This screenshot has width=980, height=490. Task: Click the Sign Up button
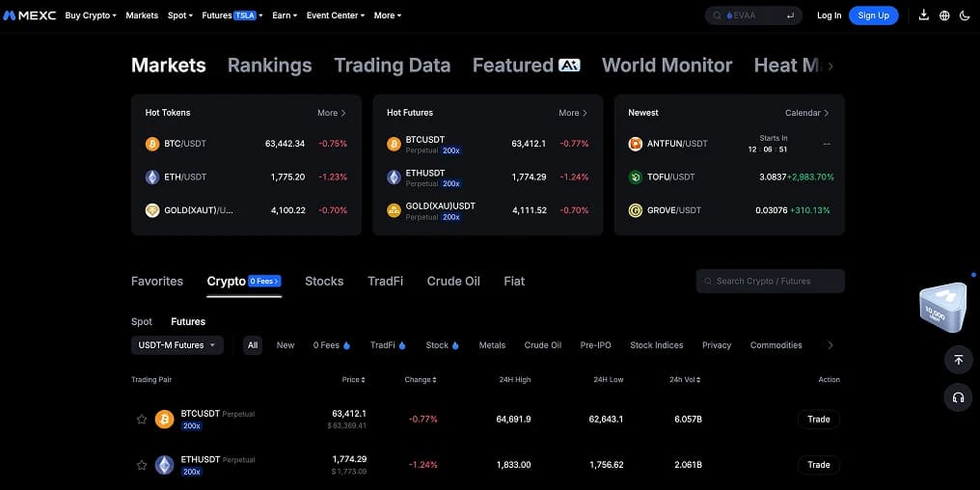873,15
